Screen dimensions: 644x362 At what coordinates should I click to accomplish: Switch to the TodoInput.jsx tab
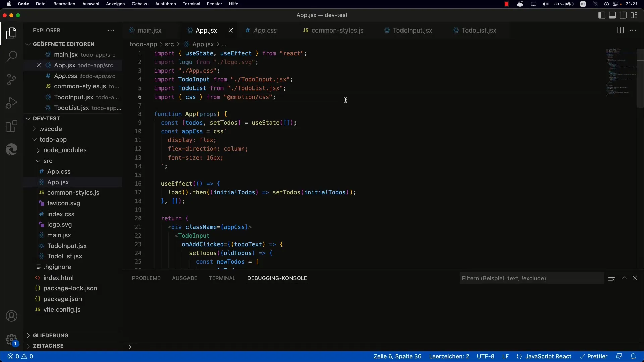[412, 30]
